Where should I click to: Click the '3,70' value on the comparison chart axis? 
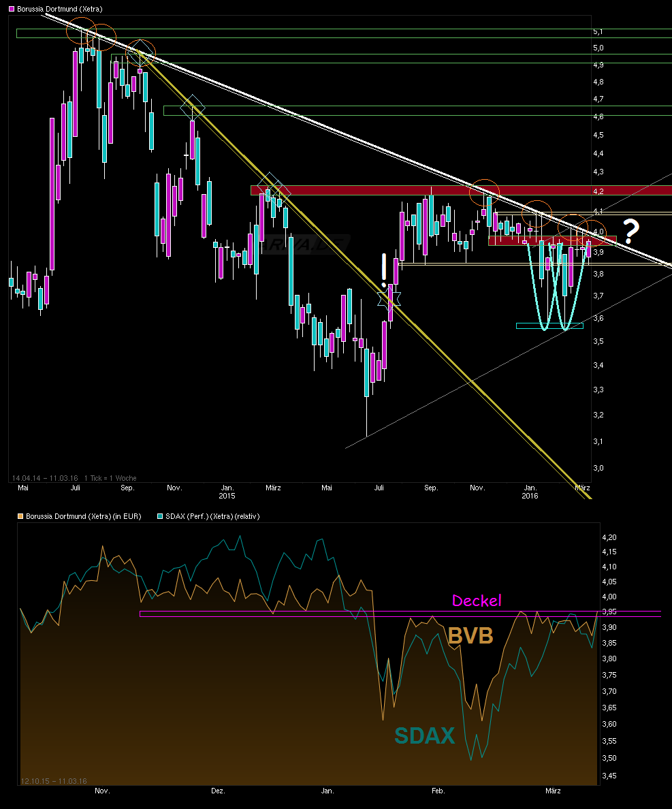click(x=609, y=691)
